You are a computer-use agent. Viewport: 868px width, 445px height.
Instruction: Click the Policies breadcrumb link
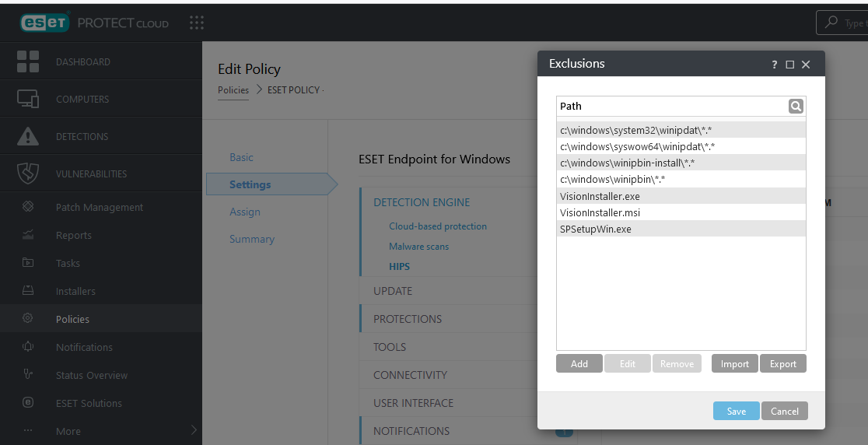pos(233,89)
